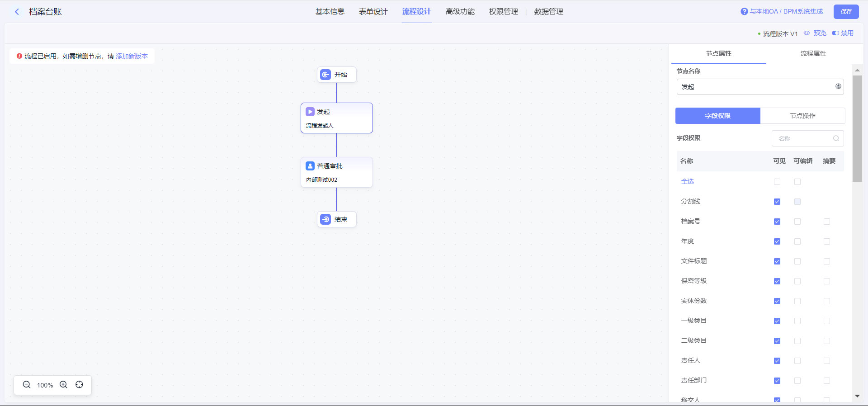Click the 添加新版本 link
The width and height of the screenshot is (868, 406).
click(x=132, y=56)
